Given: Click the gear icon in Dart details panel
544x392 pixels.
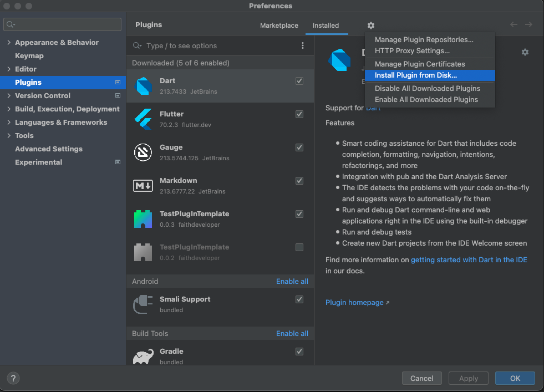Looking at the screenshot, I should click(x=525, y=52).
